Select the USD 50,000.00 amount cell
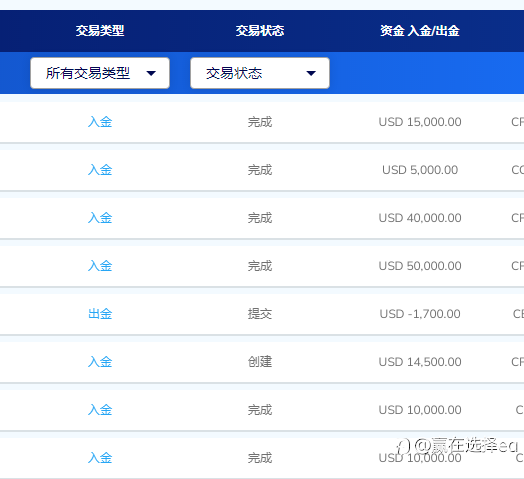This screenshot has height=479, width=524. [420, 266]
